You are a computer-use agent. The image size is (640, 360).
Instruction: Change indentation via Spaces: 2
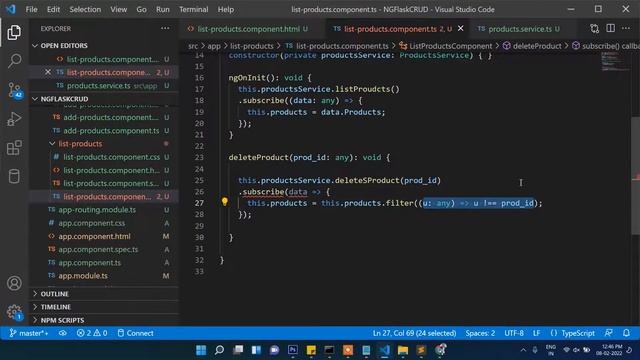pyautogui.click(x=480, y=333)
